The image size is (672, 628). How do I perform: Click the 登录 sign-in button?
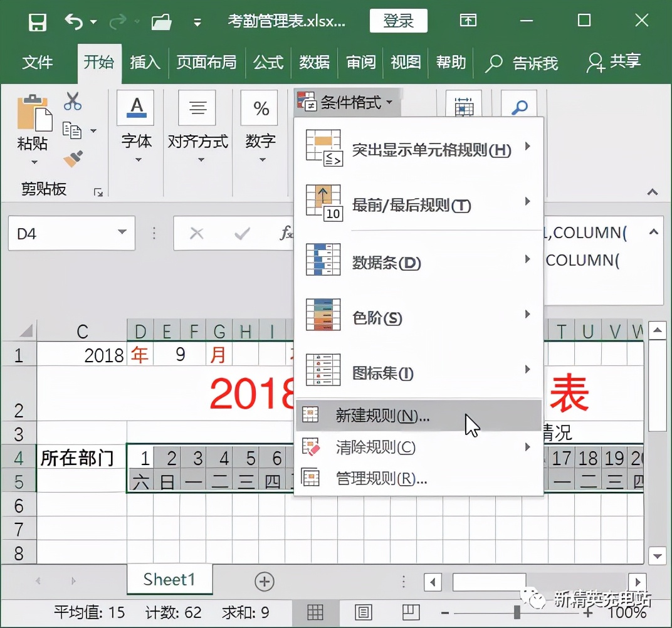coord(398,21)
